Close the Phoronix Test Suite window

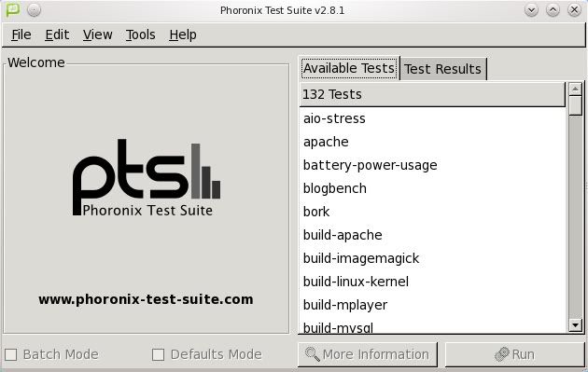click(x=574, y=9)
